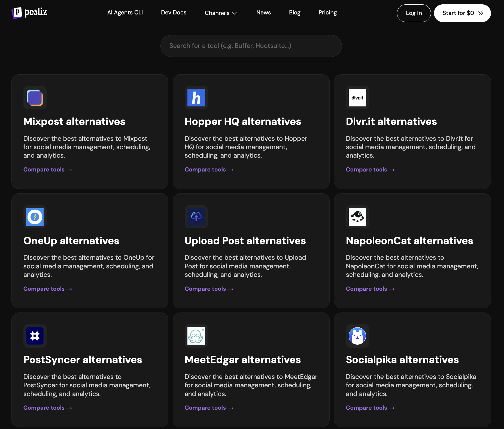Click the Postiz logo
The height and width of the screenshot is (429, 504).
tap(29, 13)
